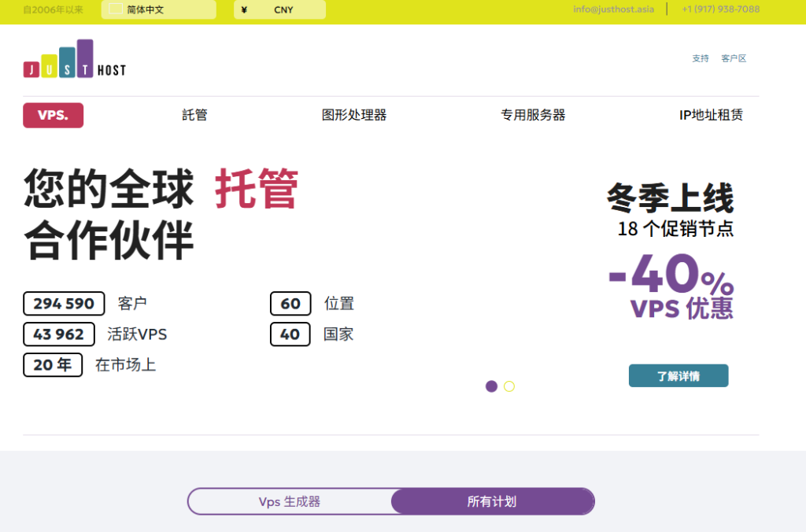This screenshot has height=532, width=806.
Task: Open the VPS. menu tab
Action: coord(53,115)
